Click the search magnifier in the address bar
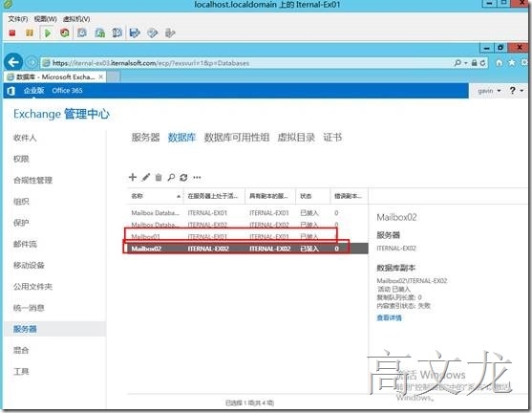The image size is (532, 413). [x=458, y=63]
